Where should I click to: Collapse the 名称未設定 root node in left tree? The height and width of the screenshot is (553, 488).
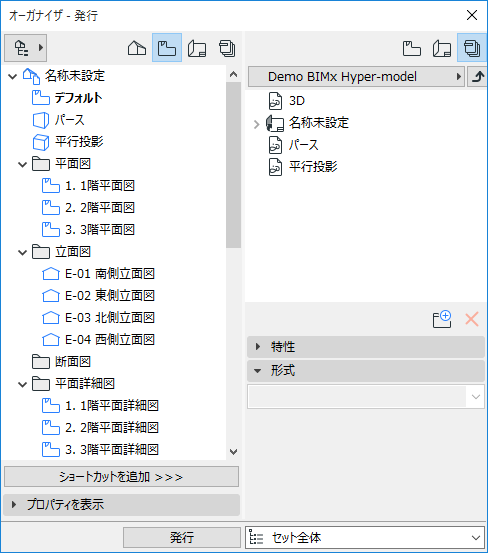12,76
